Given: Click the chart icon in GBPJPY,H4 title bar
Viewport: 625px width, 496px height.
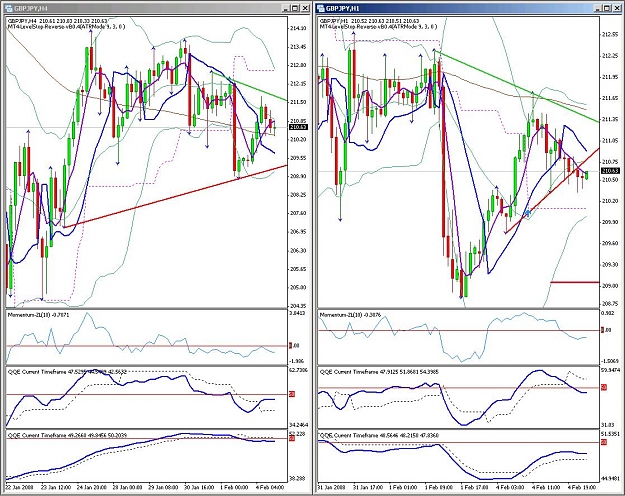Looking at the screenshot, I should point(8,8).
